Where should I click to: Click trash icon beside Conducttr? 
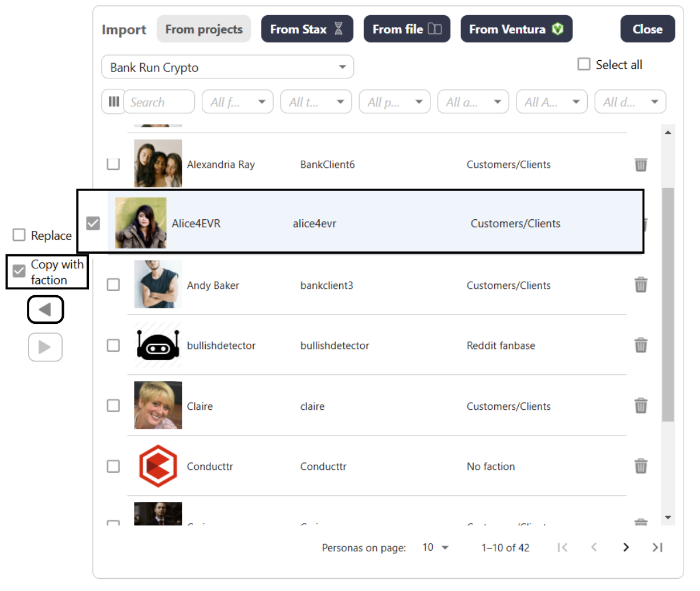click(641, 466)
